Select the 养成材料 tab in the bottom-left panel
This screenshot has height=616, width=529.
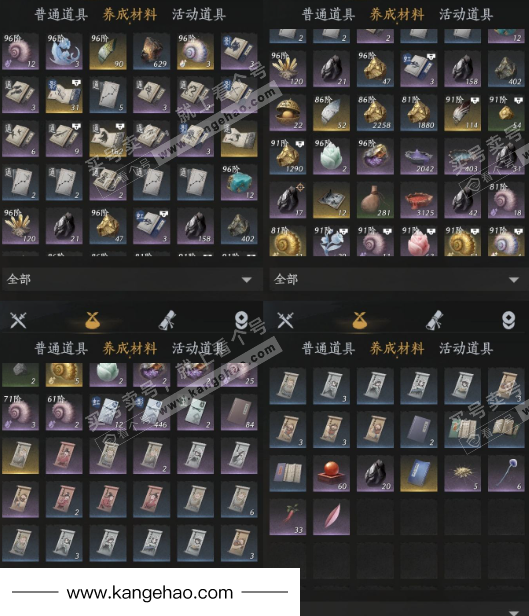[130, 348]
